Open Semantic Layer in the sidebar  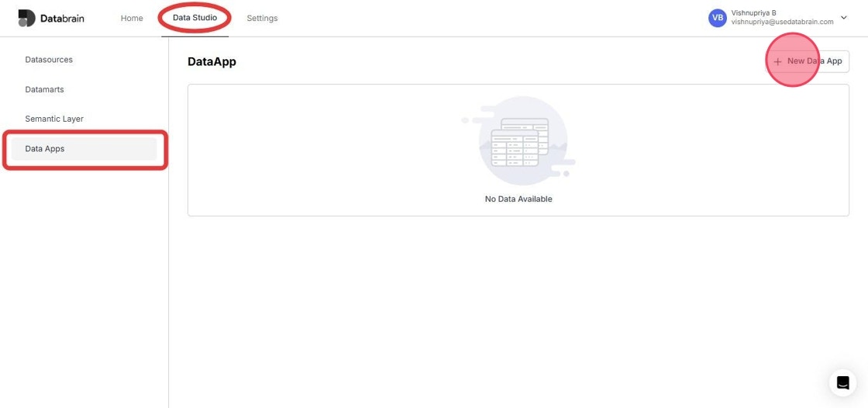[54, 119]
